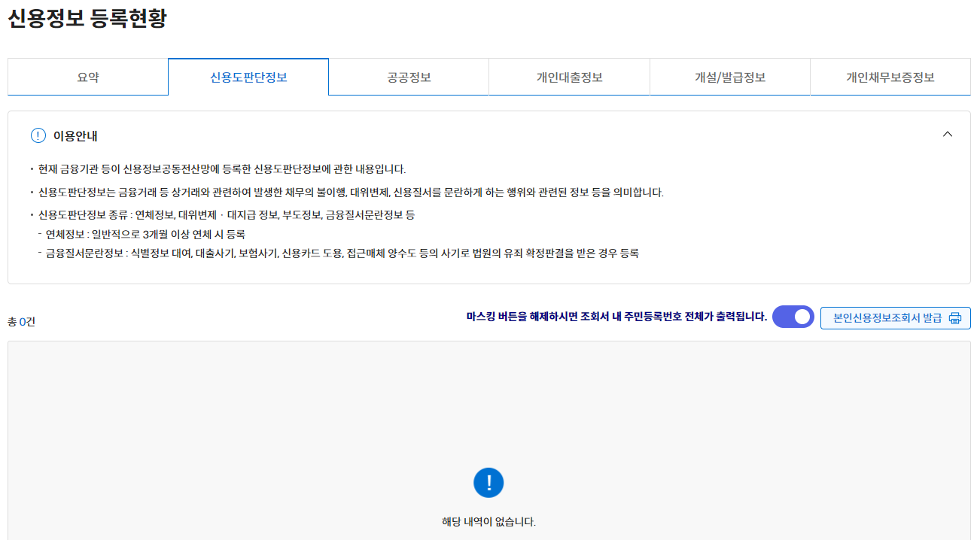The image size is (980, 540).
Task: Open the 개인대출정보 tab
Action: click(569, 77)
